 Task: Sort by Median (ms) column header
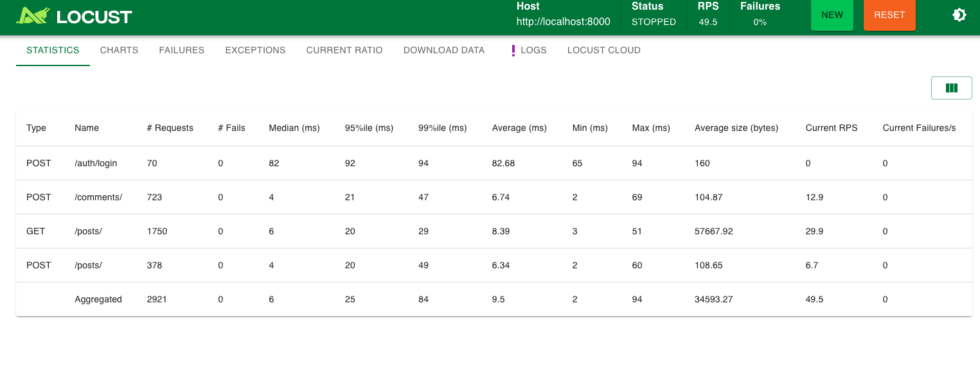click(294, 128)
